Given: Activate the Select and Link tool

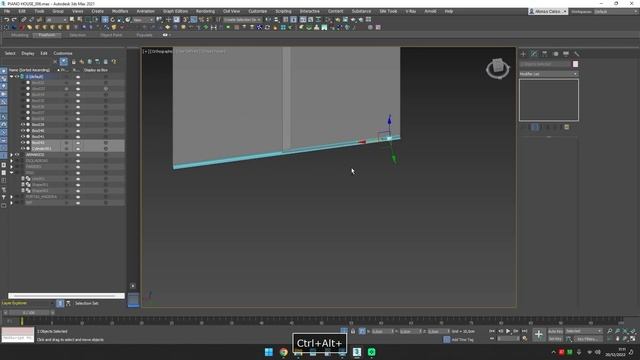Looking at the screenshot, I should click(x=24, y=20).
